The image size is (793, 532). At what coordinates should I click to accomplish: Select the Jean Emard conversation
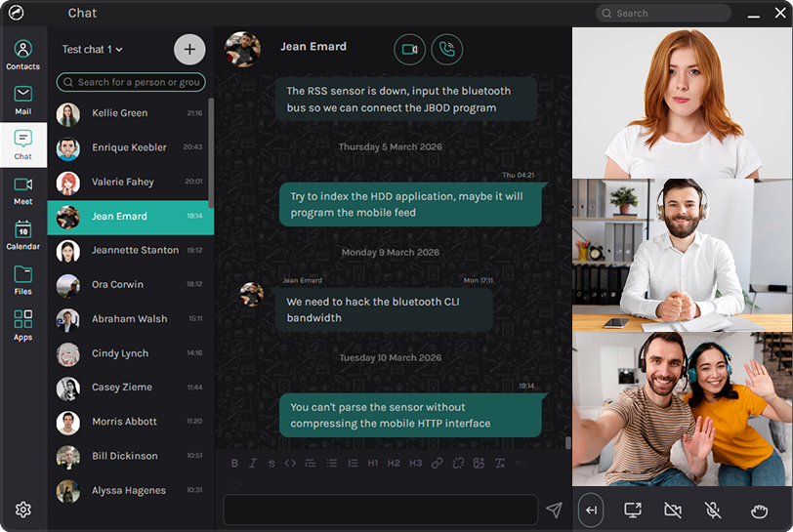[x=131, y=217]
